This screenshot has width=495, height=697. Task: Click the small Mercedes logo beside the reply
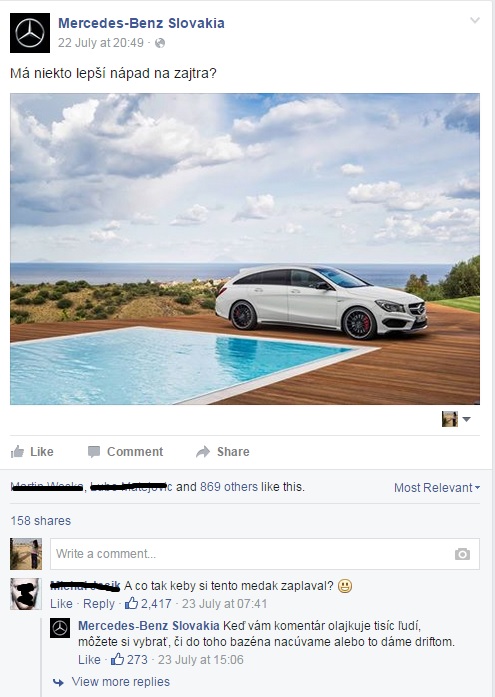click(x=60, y=628)
